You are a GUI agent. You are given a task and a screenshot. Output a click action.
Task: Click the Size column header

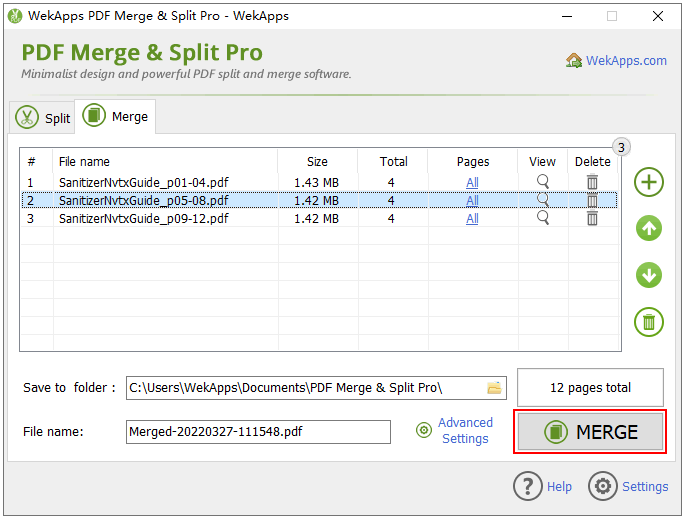coord(318,162)
